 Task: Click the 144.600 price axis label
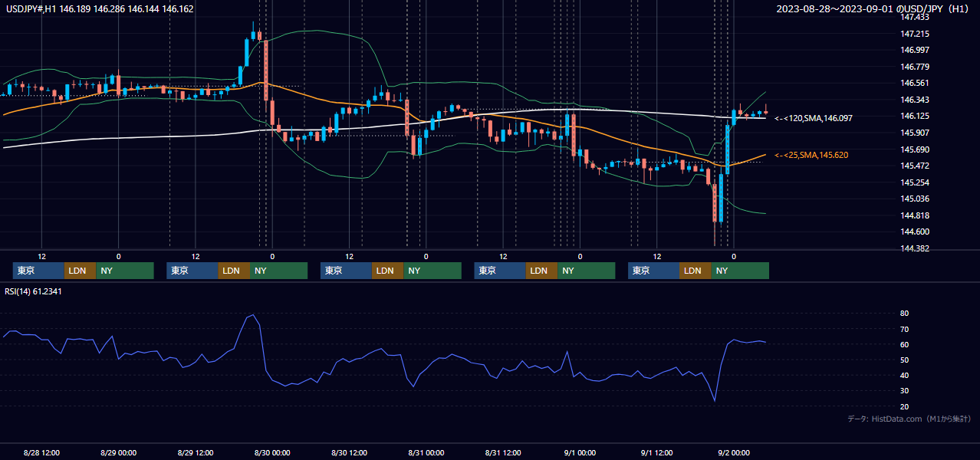pos(916,232)
